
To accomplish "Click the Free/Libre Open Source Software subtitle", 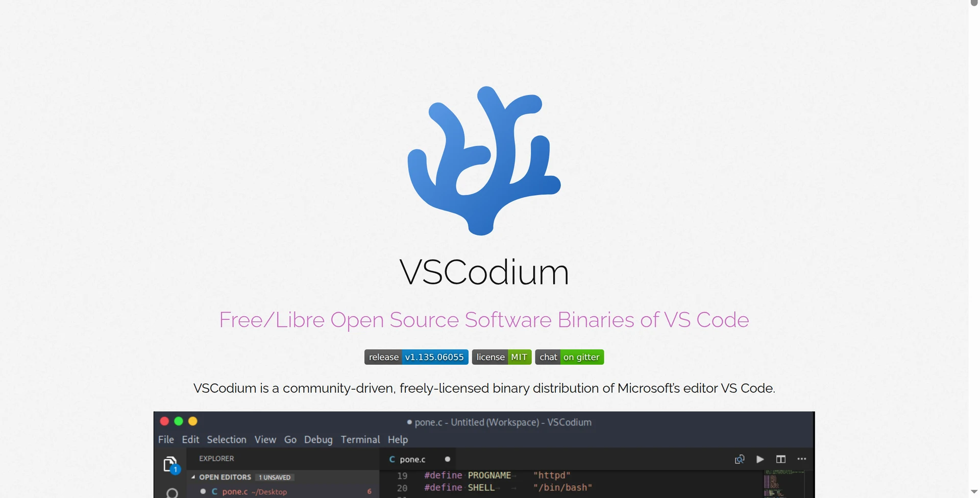I will (484, 320).
